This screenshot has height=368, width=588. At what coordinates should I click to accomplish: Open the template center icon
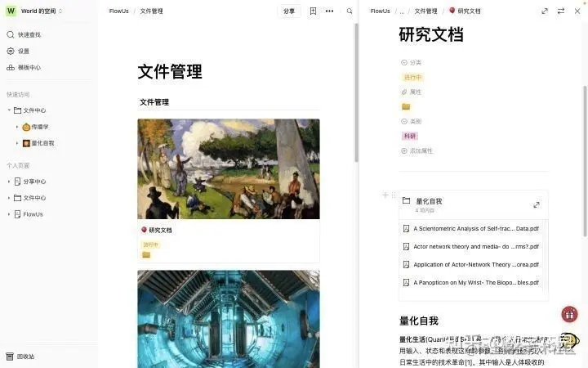coord(11,68)
